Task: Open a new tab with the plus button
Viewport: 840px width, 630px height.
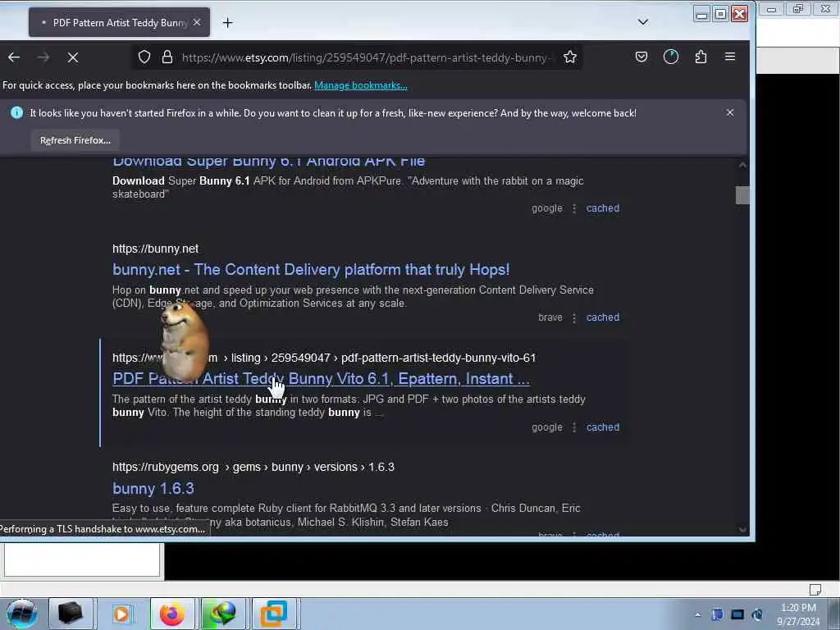Action: [x=228, y=22]
